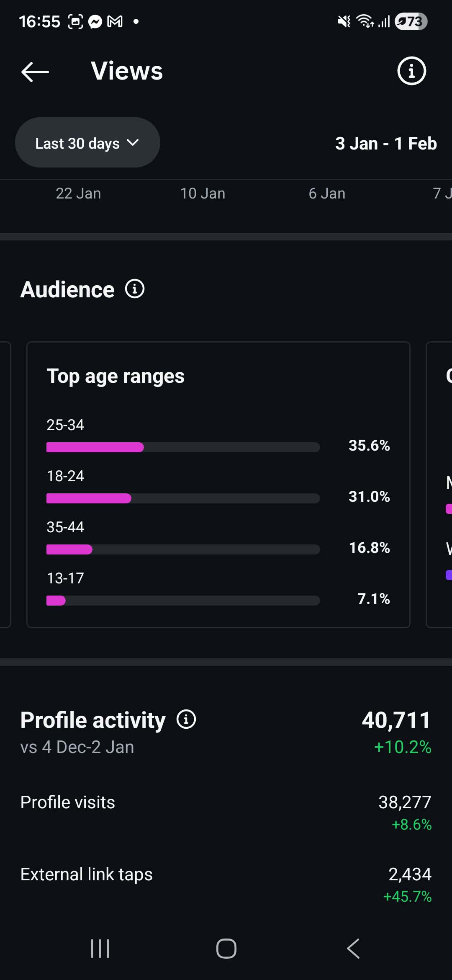The height and width of the screenshot is (980, 452).
Task: Open the Views info icon
Action: pyautogui.click(x=411, y=71)
